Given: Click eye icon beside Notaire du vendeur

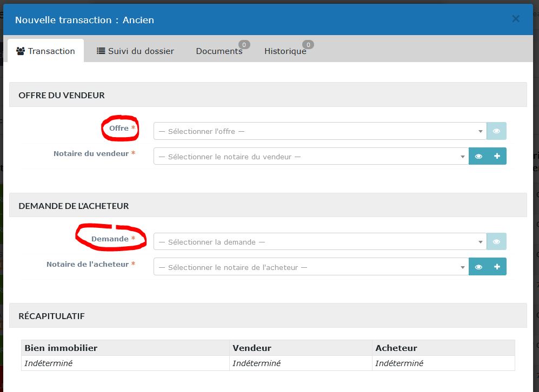Looking at the screenshot, I should coord(478,157).
